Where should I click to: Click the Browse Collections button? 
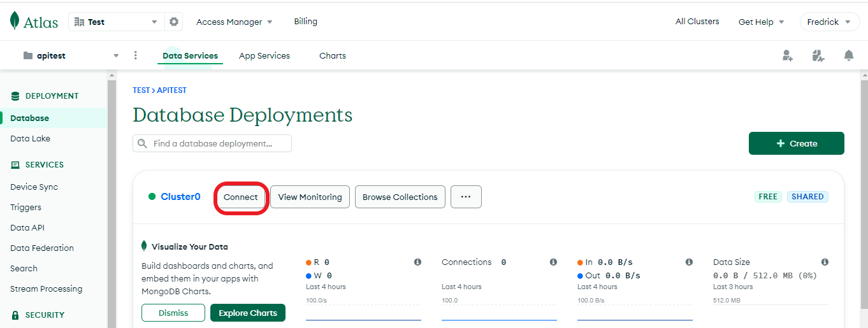point(400,197)
